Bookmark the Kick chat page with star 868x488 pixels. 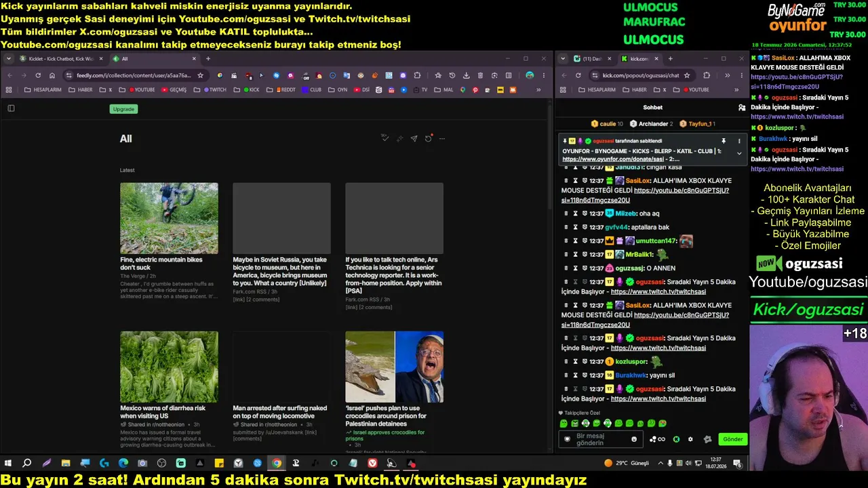[x=687, y=75]
